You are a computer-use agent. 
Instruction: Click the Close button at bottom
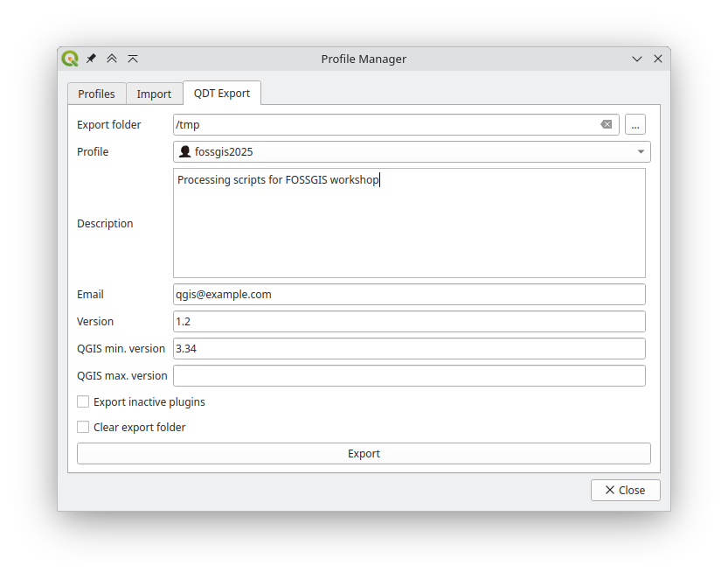625,490
